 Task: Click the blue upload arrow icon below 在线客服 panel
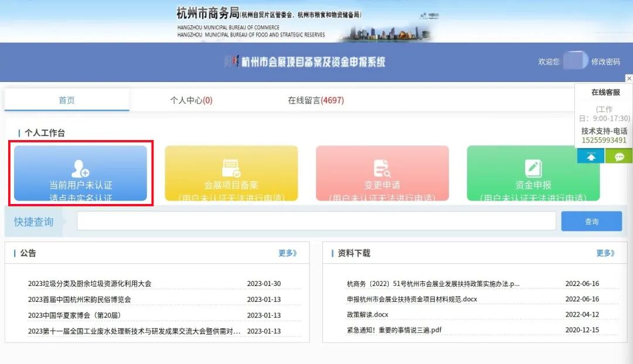591,156
